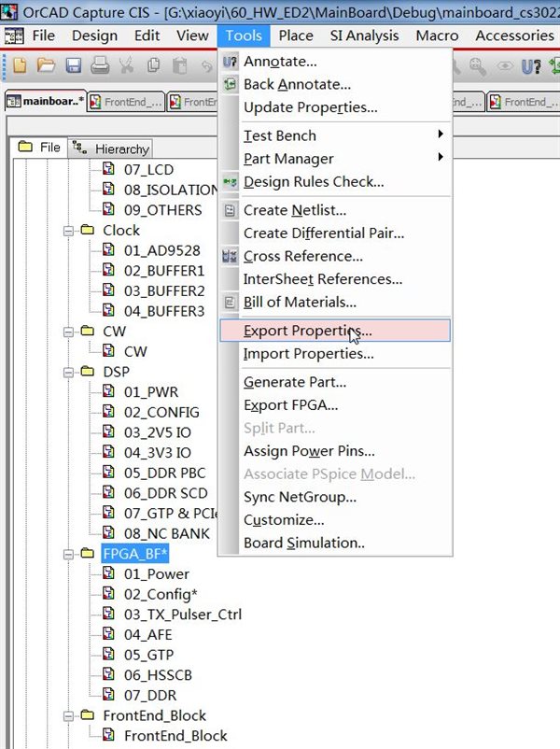Click the Design Rules Check menu icon
Image resolution: width=560 pixels, height=749 pixels.
pyautogui.click(x=230, y=182)
